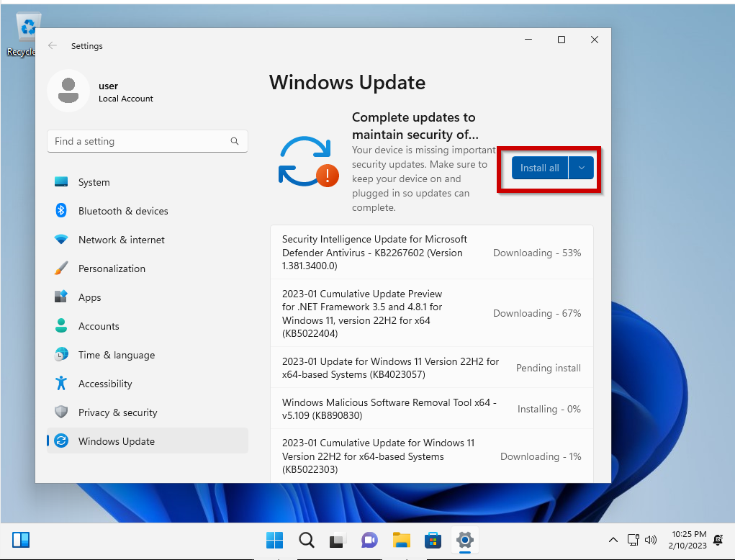
Task: Navigate to Accounts settings
Action: click(148, 325)
